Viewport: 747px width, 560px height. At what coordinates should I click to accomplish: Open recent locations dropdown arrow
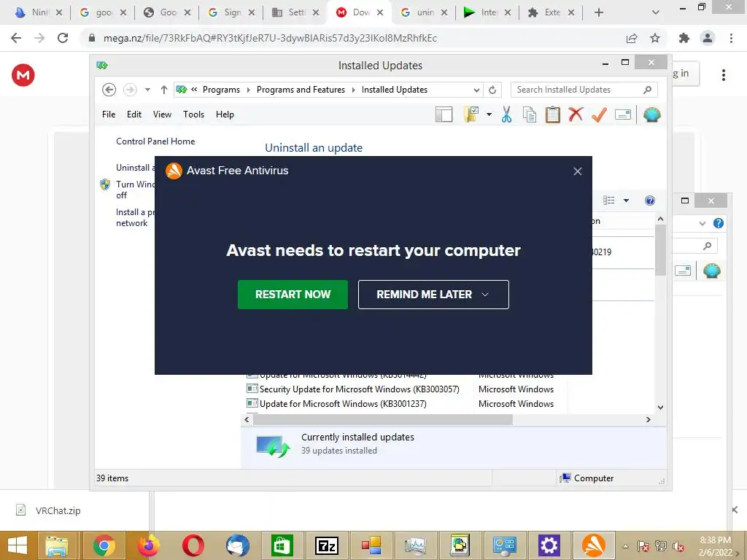click(x=147, y=90)
